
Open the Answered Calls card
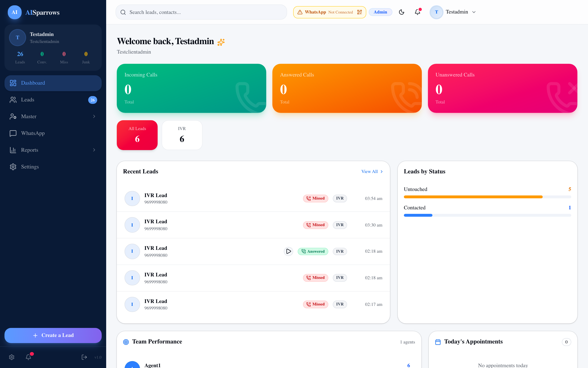click(x=347, y=88)
